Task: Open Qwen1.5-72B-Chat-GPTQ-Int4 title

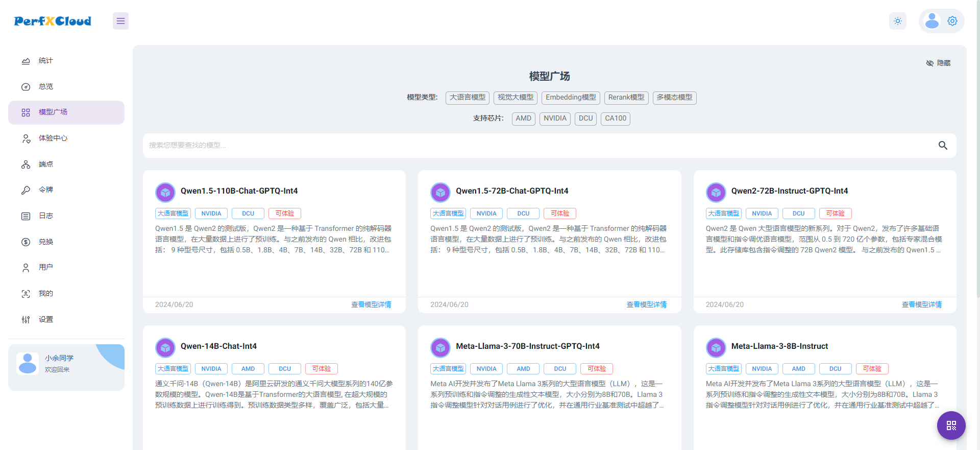Action: point(512,191)
